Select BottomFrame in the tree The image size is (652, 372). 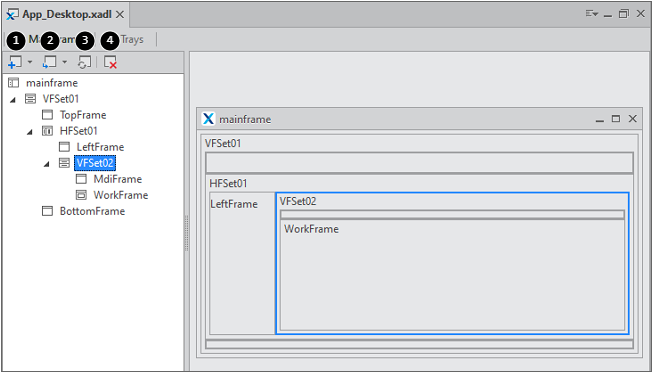pos(92,211)
